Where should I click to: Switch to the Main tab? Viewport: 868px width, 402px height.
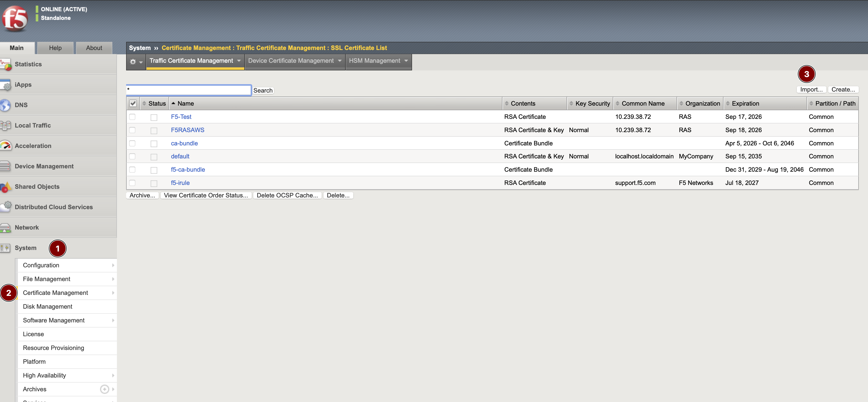tap(17, 48)
